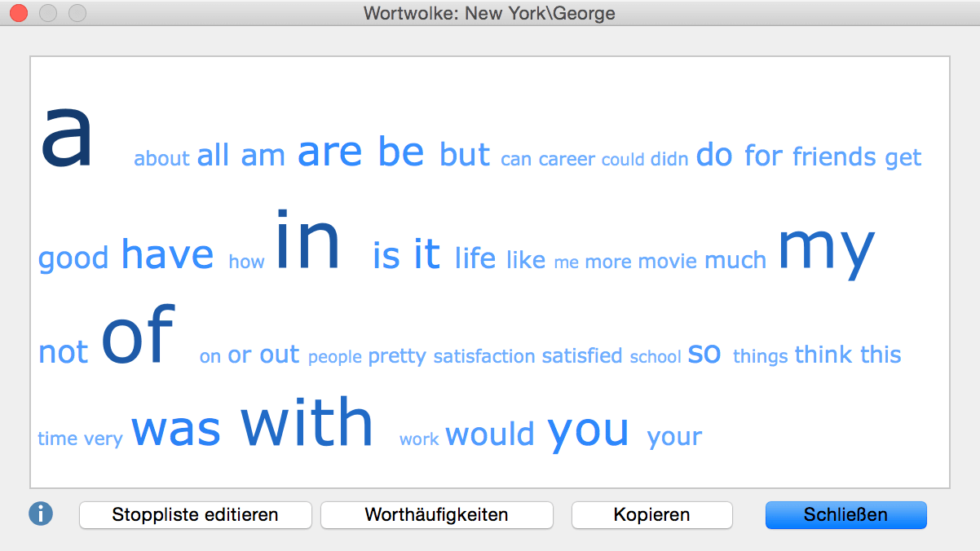Click the word "are"
The image size is (980, 551).
point(330,152)
